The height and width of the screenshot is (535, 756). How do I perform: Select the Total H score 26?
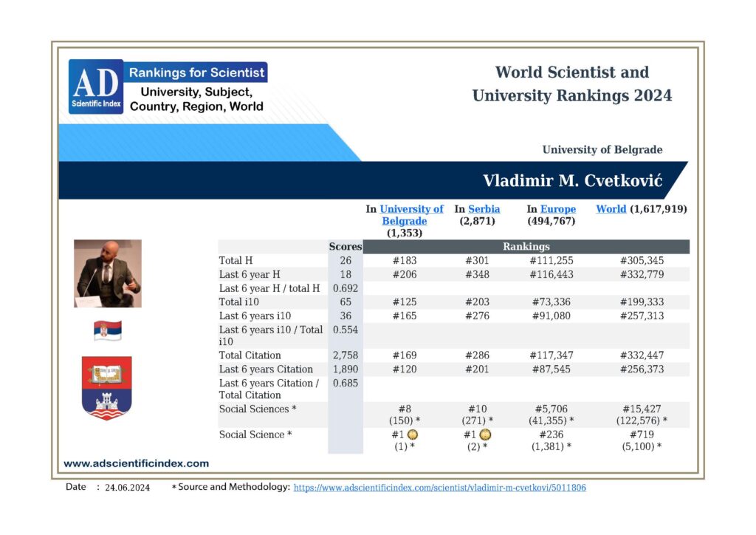346,261
